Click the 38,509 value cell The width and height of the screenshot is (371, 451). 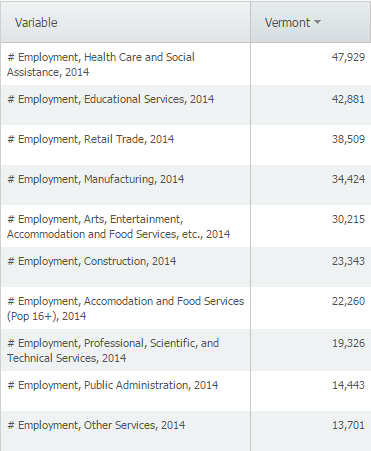pyautogui.click(x=311, y=145)
